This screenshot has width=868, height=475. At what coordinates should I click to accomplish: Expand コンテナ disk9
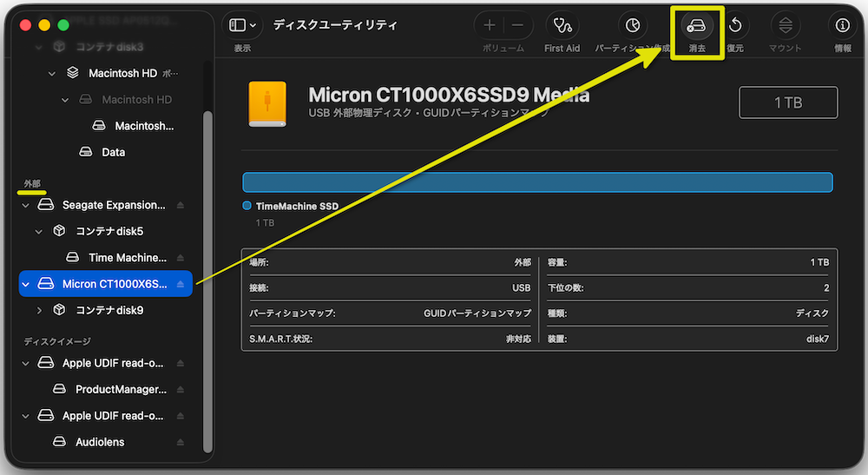[39, 311]
